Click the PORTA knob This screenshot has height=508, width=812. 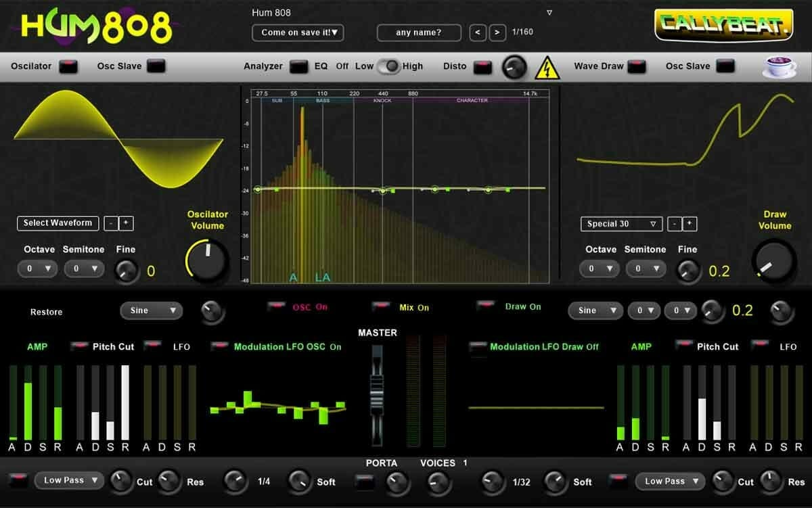click(398, 482)
